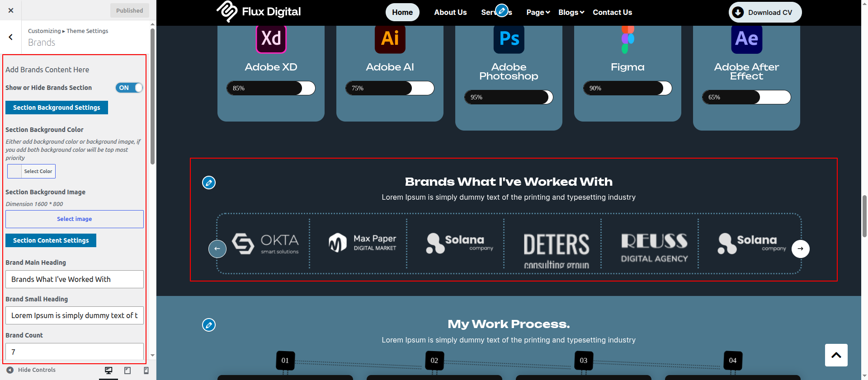This screenshot has height=380, width=868.
Task: Open Select Color picker swatch
Action: (31, 171)
